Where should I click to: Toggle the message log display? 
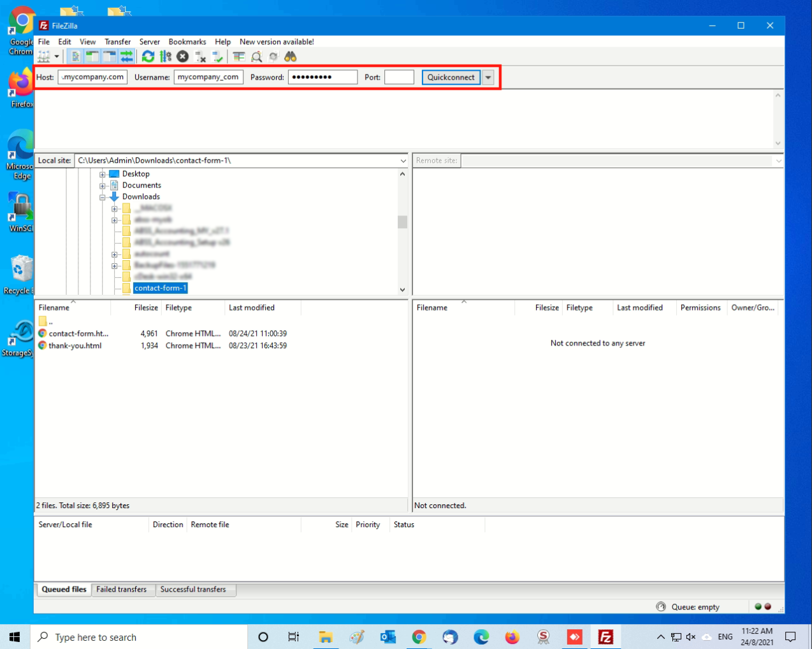(75, 57)
